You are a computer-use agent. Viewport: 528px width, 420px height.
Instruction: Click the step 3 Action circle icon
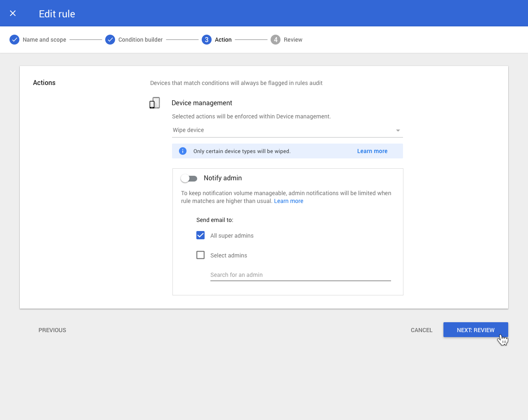[206, 40]
